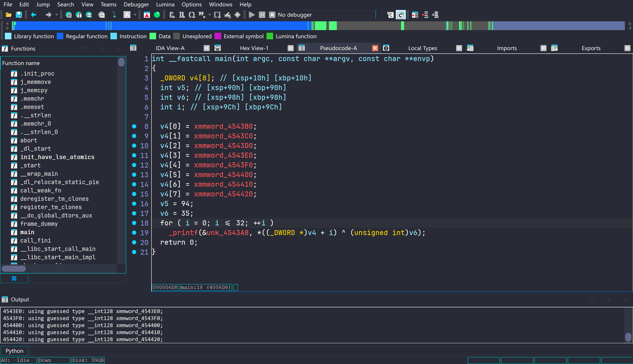Click the Python console language button
This screenshot has width=633, height=364.
pyautogui.click(x=14, y=351)
